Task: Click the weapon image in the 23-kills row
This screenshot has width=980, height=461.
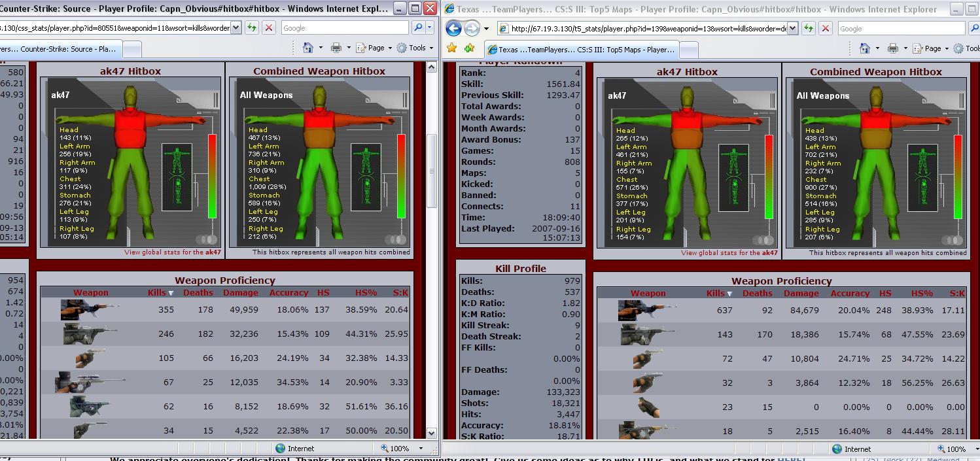Action: [648, 407]
